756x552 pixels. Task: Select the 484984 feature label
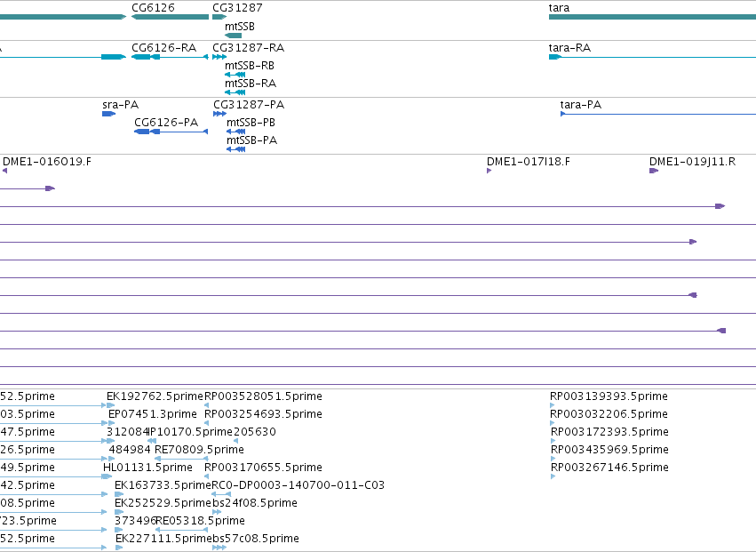130,450
